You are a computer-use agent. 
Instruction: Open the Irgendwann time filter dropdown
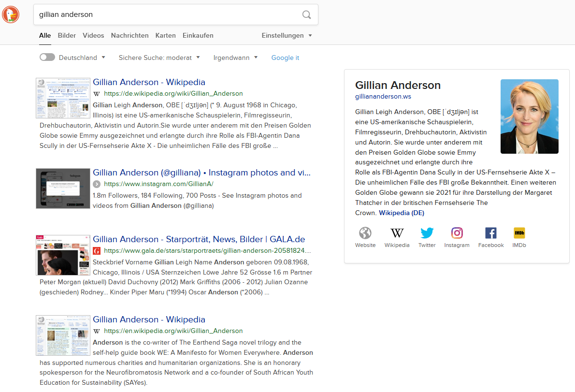[235, 58]
